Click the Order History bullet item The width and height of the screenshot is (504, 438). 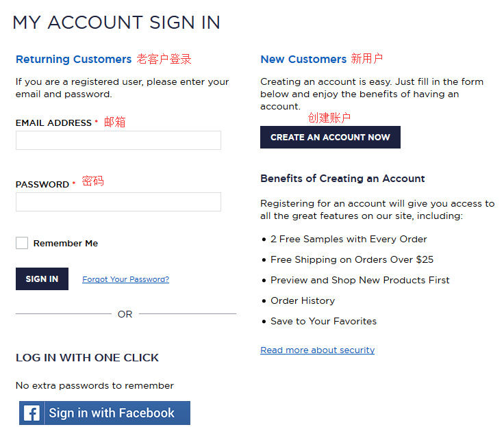click(x=303, y=300)
